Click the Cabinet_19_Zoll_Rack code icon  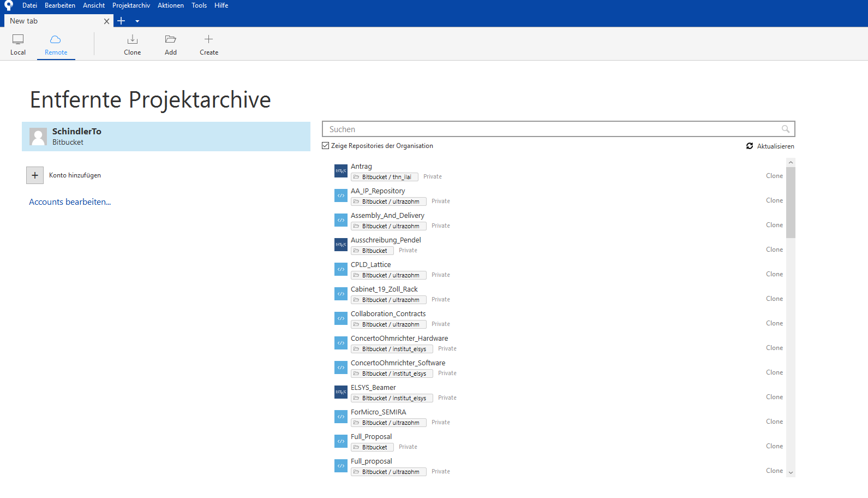click(341, 294)
